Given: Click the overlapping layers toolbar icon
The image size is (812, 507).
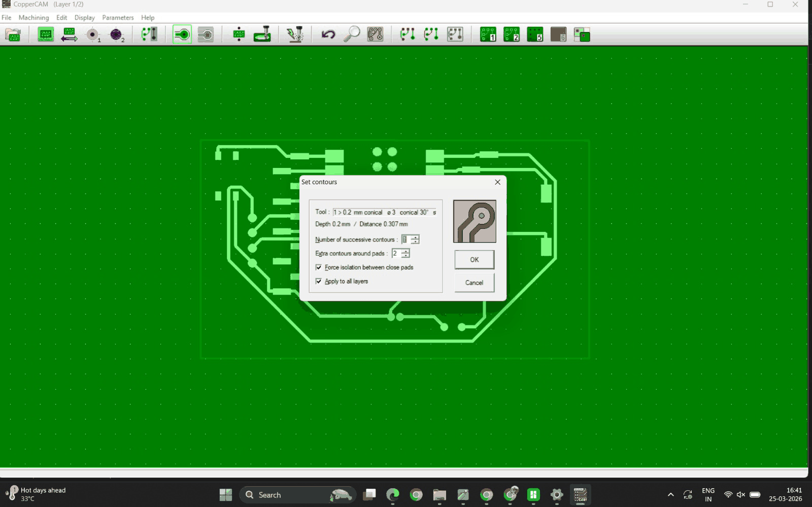Looking at the screenshot, I should (x=582, y=35).
